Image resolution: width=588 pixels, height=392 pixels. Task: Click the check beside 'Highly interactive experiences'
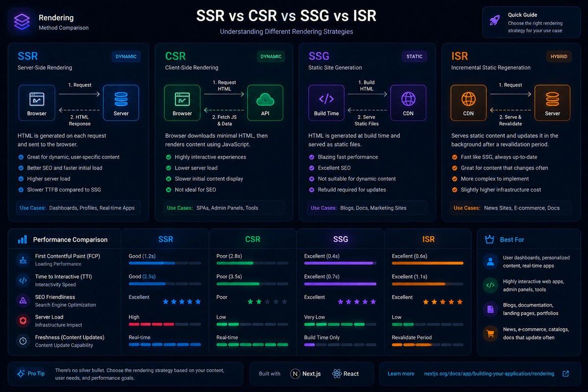168,157
